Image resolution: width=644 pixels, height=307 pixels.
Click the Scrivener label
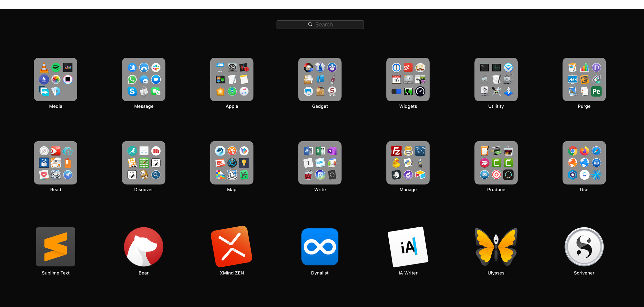tap(584, 273)
